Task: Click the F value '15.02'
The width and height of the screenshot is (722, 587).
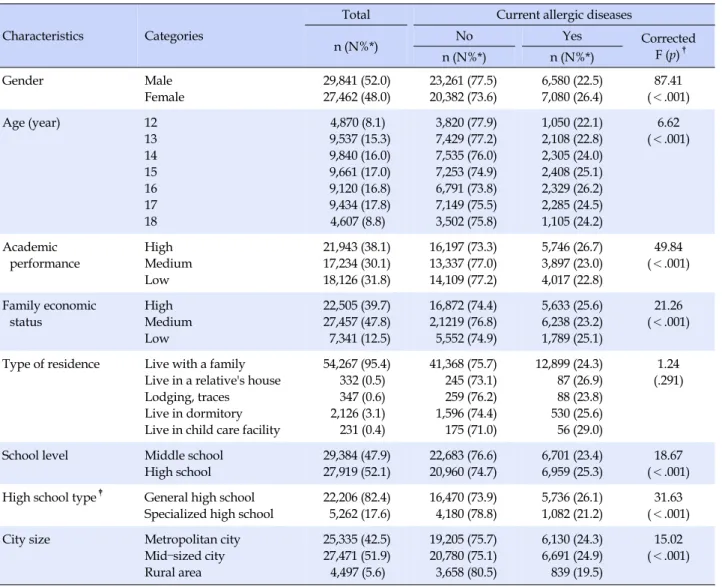Action: 668,540
